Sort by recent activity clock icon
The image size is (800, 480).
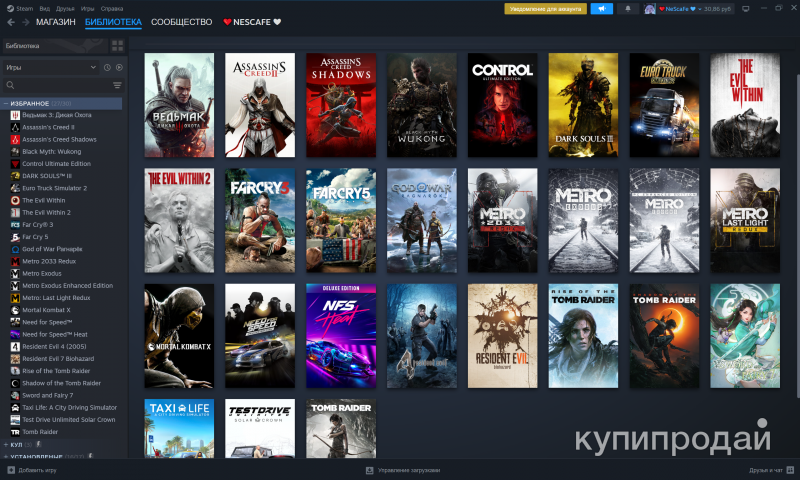107,67
